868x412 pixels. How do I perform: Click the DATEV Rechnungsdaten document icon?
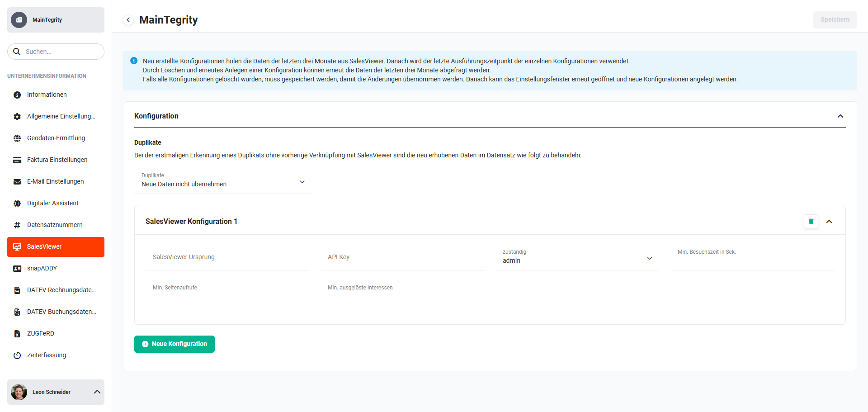coord(17,290)
